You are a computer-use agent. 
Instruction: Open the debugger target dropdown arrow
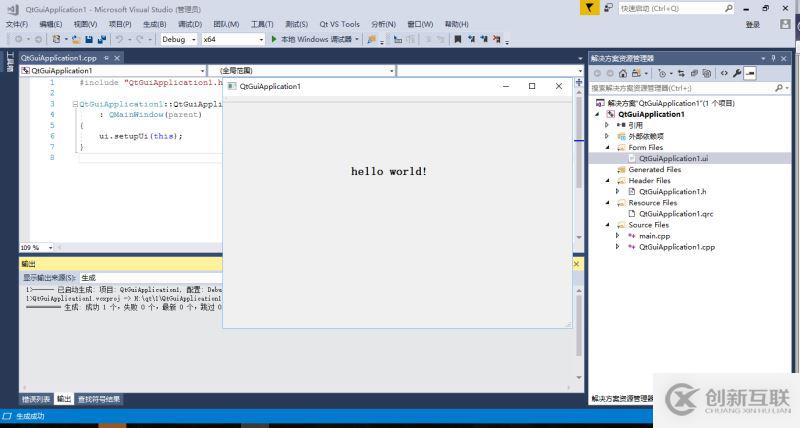[357, 39]
